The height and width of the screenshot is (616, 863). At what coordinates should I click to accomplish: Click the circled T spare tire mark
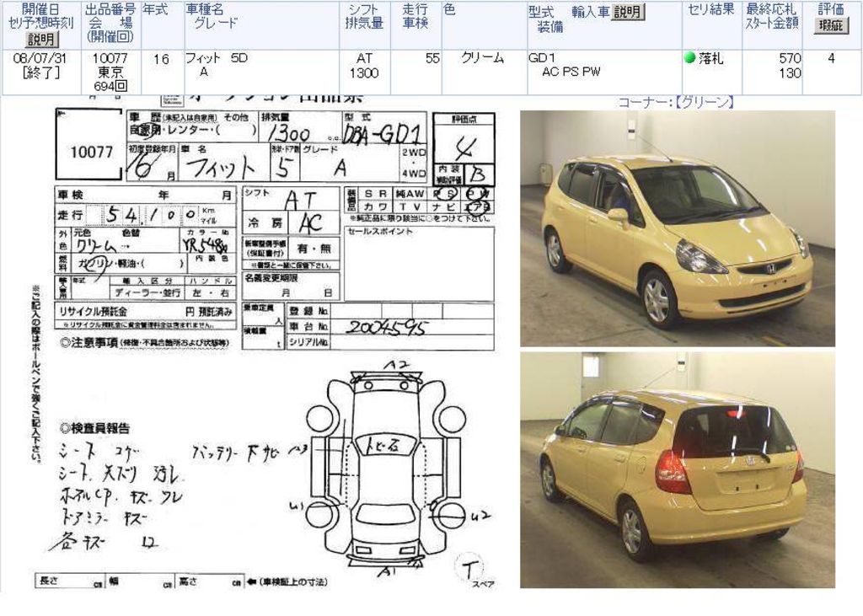coord(469,568)
